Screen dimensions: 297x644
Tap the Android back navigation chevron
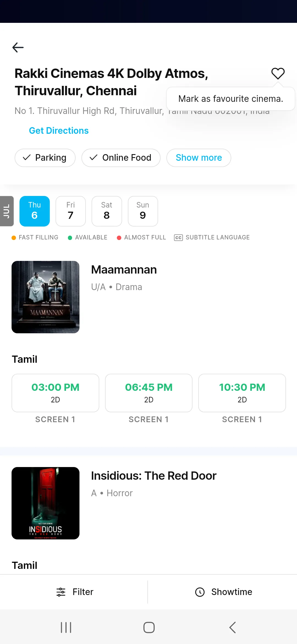click(x=233, y=627)
